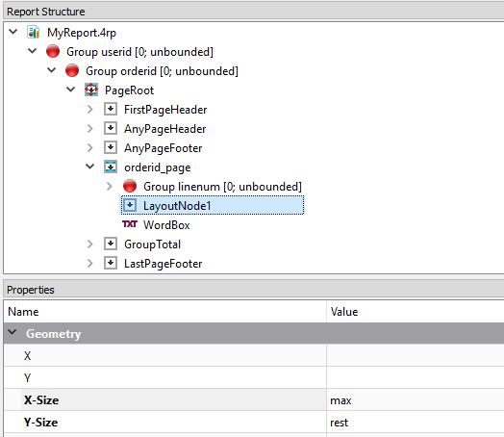Edit the Y-Size value 'rest'
The width and height of the screenshot is (504, 437).
click(x=416, y=422)
